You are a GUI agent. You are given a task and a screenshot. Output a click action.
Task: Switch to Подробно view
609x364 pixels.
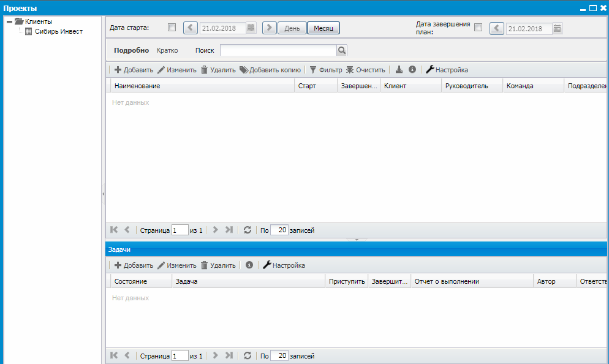point(131,50)
